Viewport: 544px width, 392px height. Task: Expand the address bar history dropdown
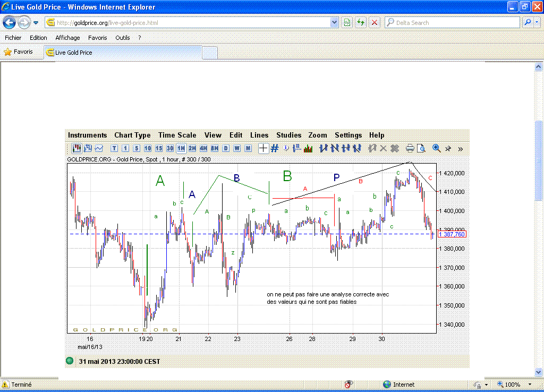coord(334,22)
